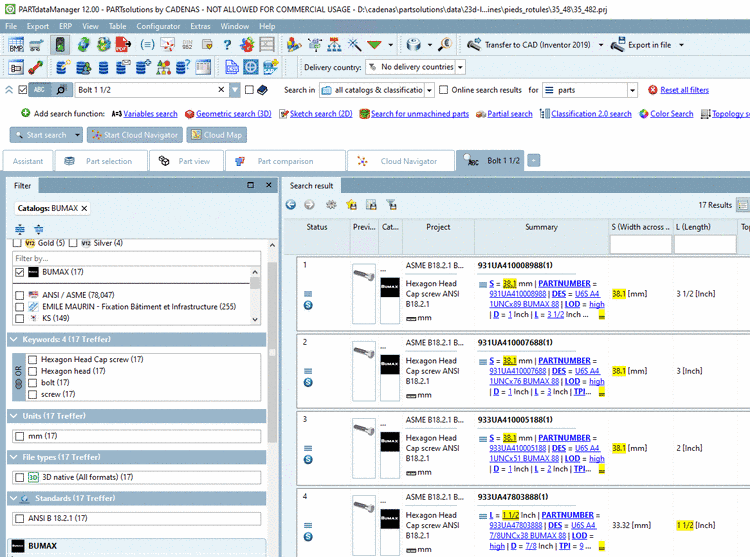750x557 pixels.
Task: Collapse the File types filter section
Action: (x=14, y=457)
